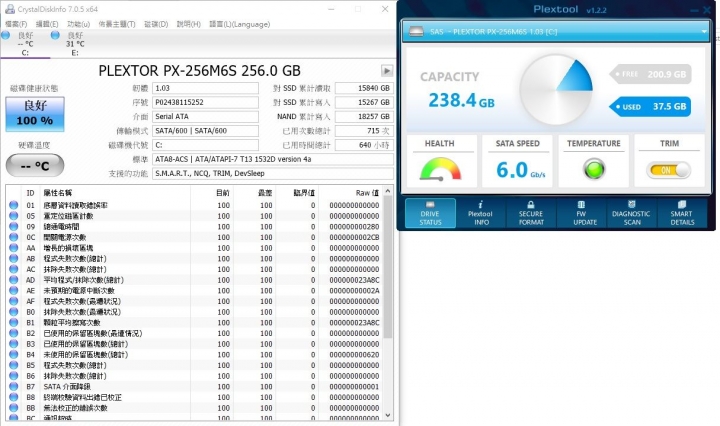Click the host reads field 15840 GB

[x=364, y=88]
